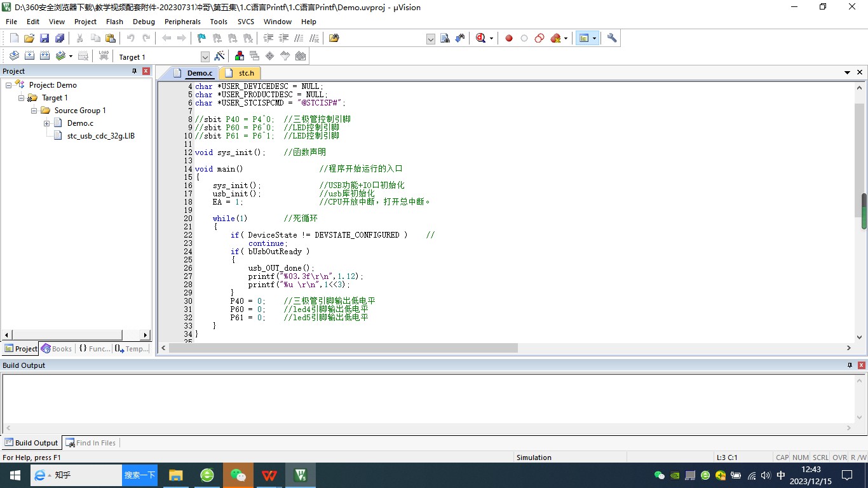
Task: Start or stop debug session
Action: point(480,38)
